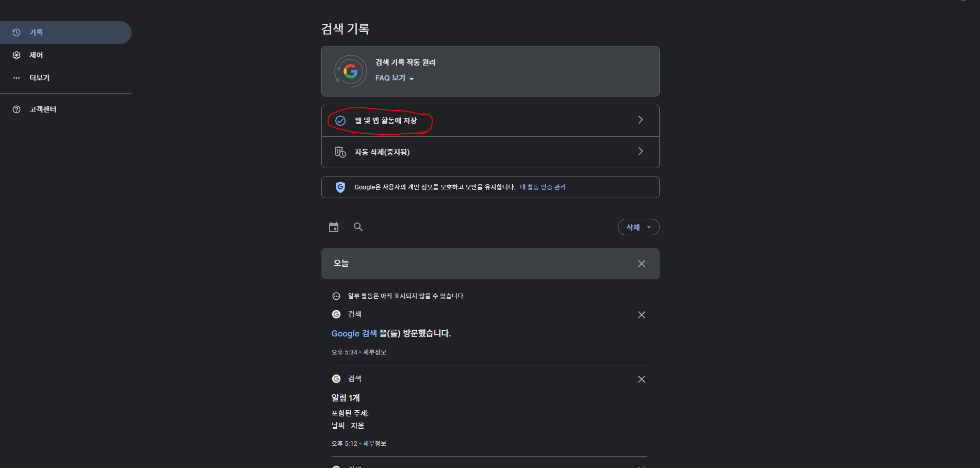Click the search magnifier icon above activity list
Image resolution: width=980 pixels, height=468 pixels.
click(358, 227)
